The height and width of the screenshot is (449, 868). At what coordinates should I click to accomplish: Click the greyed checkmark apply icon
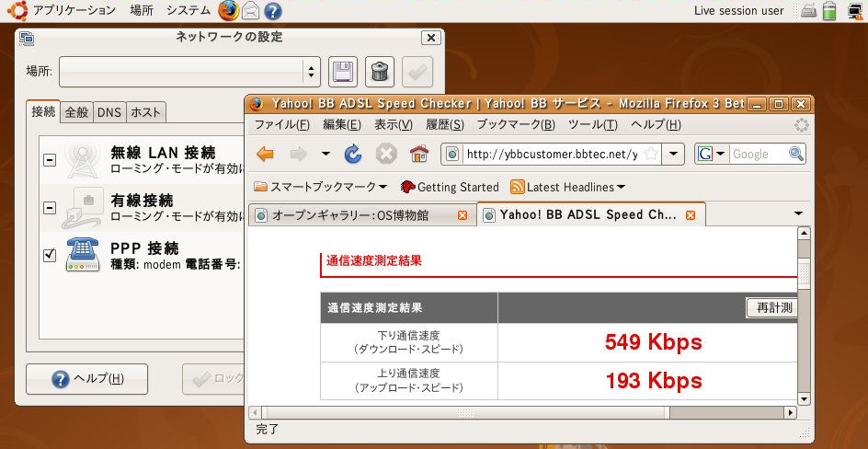tap(417, 72)
